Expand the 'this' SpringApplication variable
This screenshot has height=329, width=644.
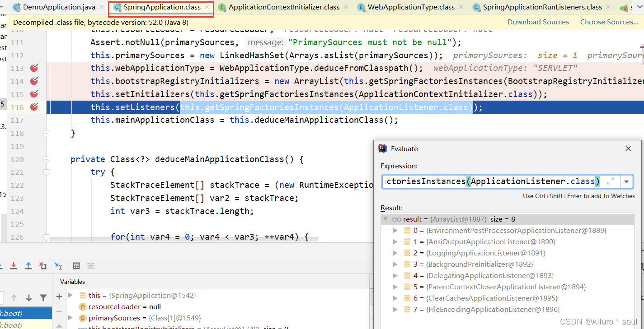tap(71, 295)
